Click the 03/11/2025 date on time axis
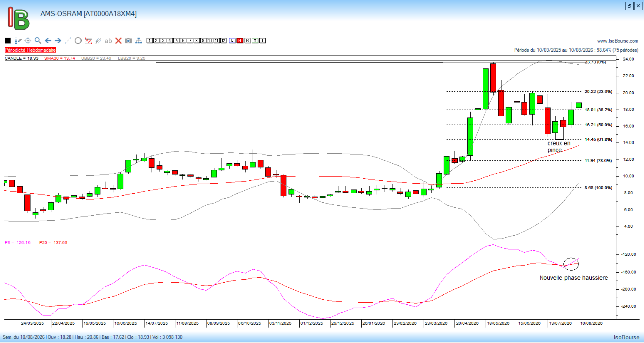 280,323
